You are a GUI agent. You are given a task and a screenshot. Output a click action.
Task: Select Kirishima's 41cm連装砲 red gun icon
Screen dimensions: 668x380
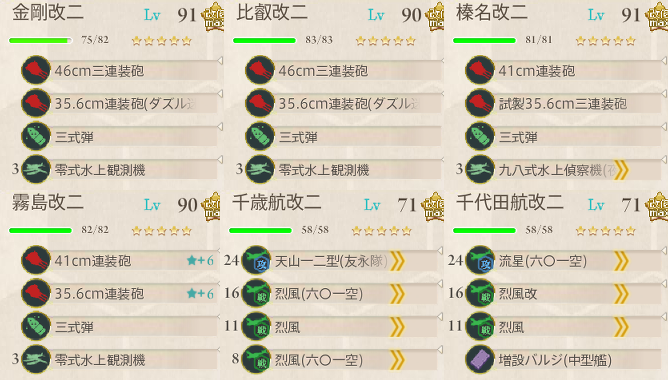coord(36,260)
